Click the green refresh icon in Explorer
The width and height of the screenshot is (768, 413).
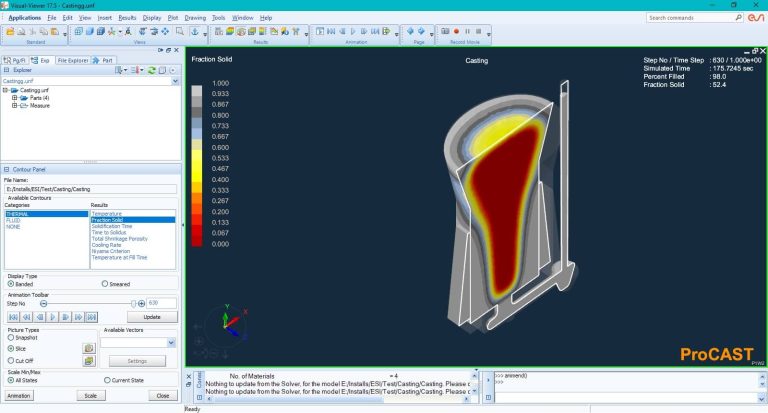[151, 70]
